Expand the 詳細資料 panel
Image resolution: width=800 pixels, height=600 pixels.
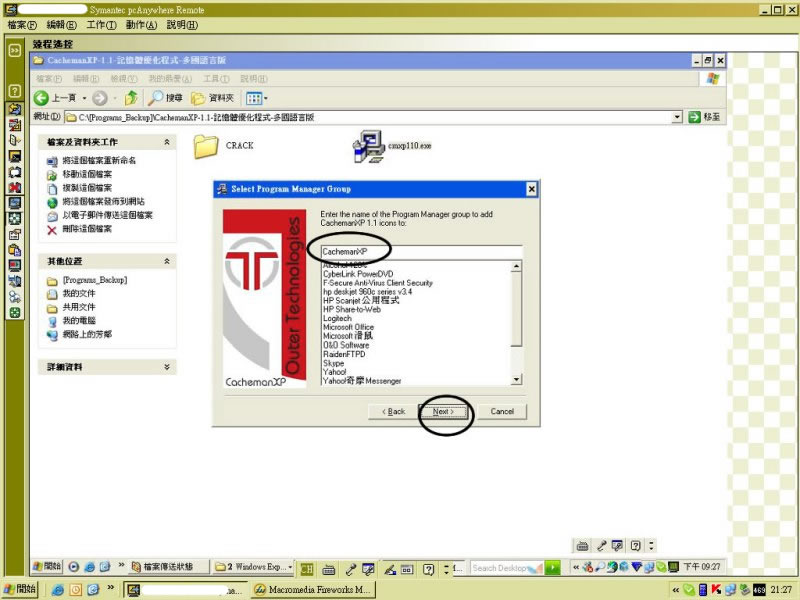coord(167,367)
